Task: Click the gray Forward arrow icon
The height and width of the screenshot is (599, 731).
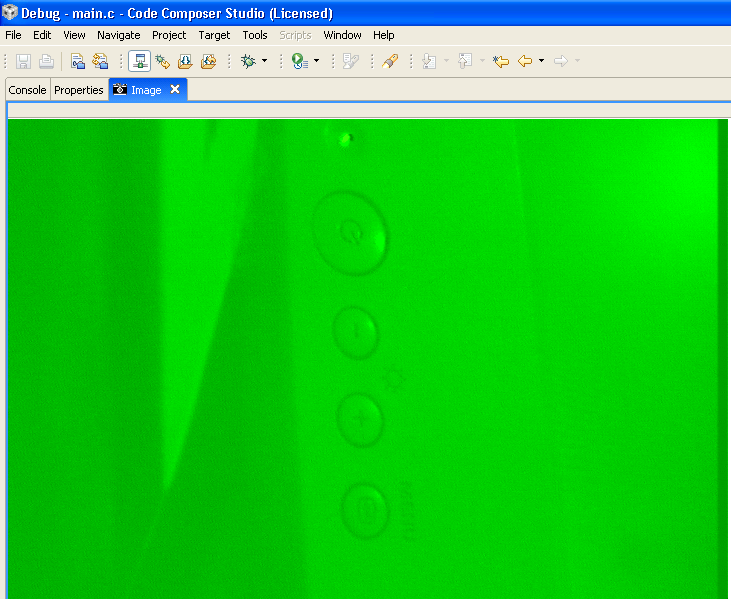Action: [x=561, y=61]
